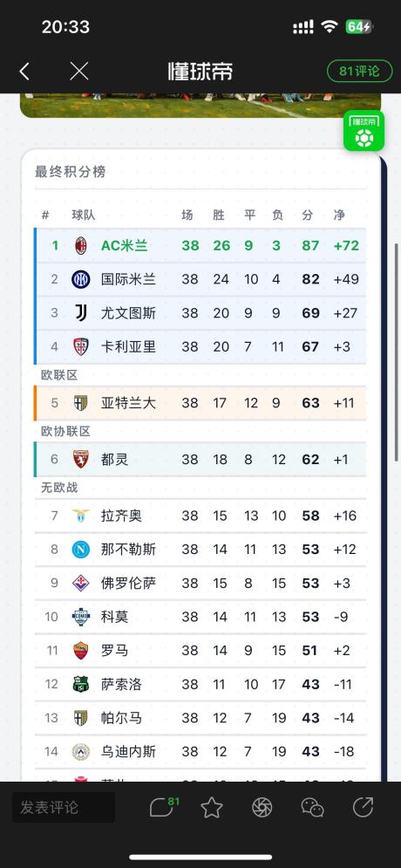Focus the 发表评论 comment input field

[x=64, y=807]
